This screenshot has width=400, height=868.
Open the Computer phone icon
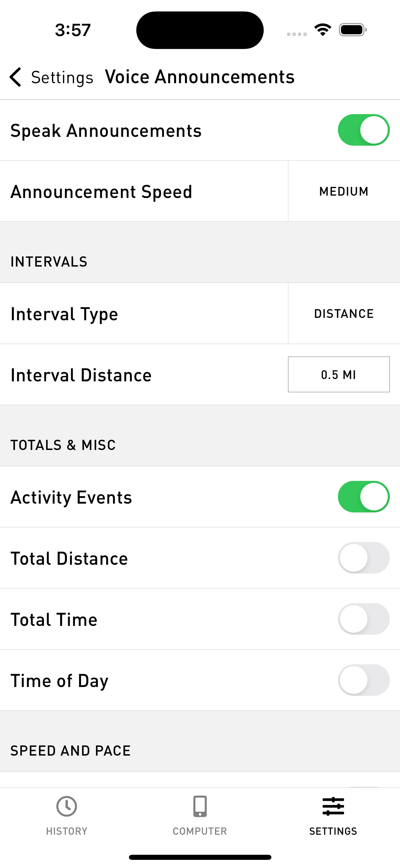coord(200,806)
